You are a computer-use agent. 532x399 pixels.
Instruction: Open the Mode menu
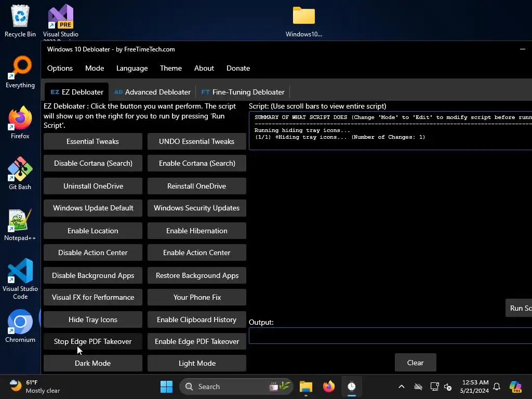[95, 68]
